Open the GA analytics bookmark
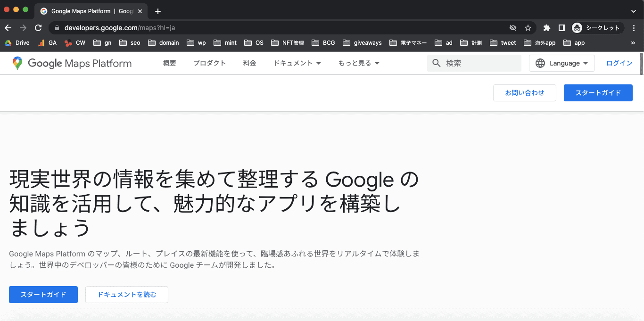The height and width of the screenshot is (321, 644). click(x=47, y=43)
